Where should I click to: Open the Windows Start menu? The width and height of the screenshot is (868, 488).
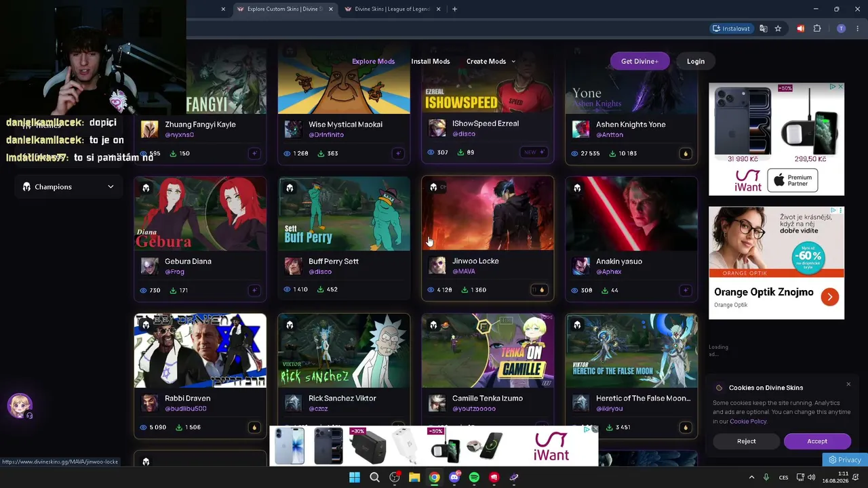coord(355,477)
